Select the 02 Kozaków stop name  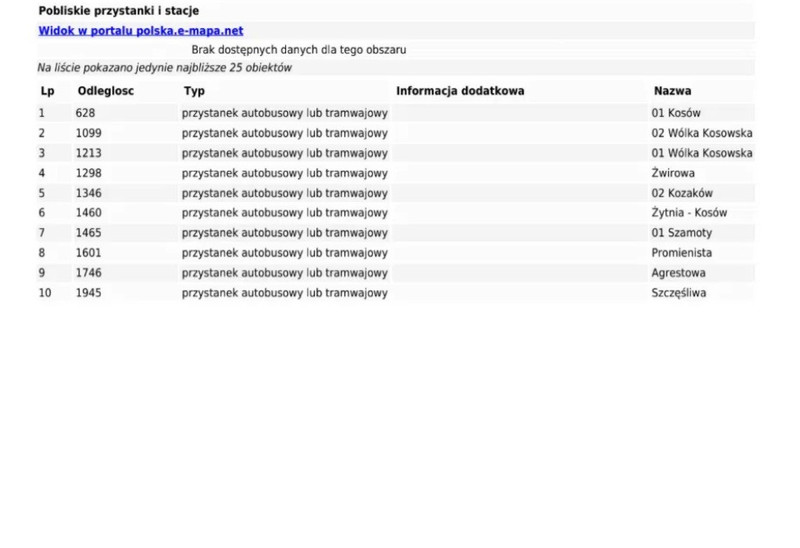682,193
